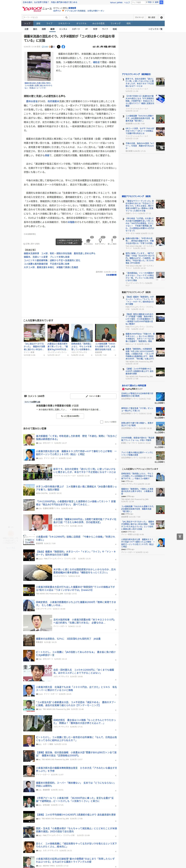Image resolution: width=186 pixels, height=868 pixels.
Task: Open the Yahoo! JAPAN top link
Action: (x=116, y=2)
